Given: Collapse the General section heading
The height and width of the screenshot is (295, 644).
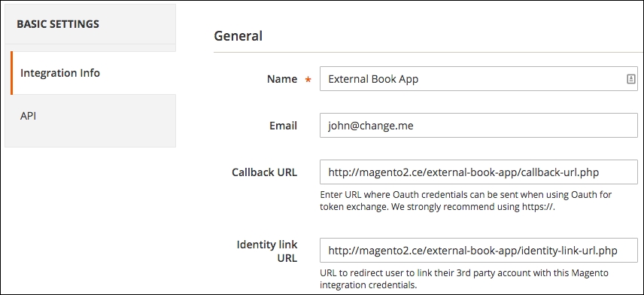Looking at the screenshot, I should (x=238, y=35).
